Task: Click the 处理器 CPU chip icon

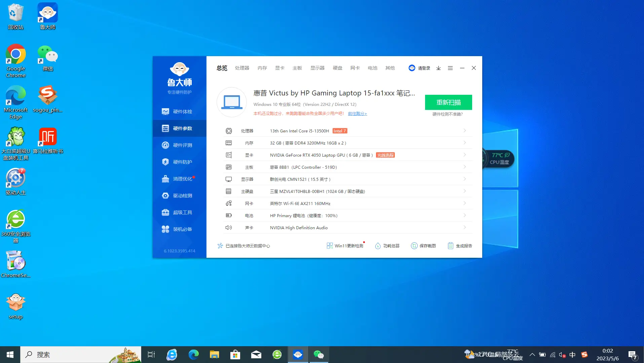Action: (229, 131)
